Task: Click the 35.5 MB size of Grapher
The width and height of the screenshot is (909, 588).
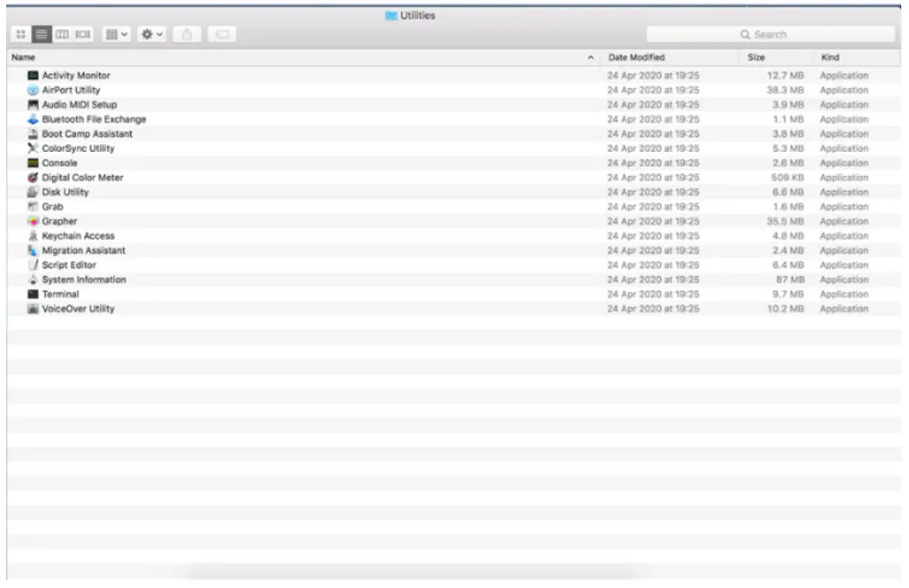Action: click(786, 221)
